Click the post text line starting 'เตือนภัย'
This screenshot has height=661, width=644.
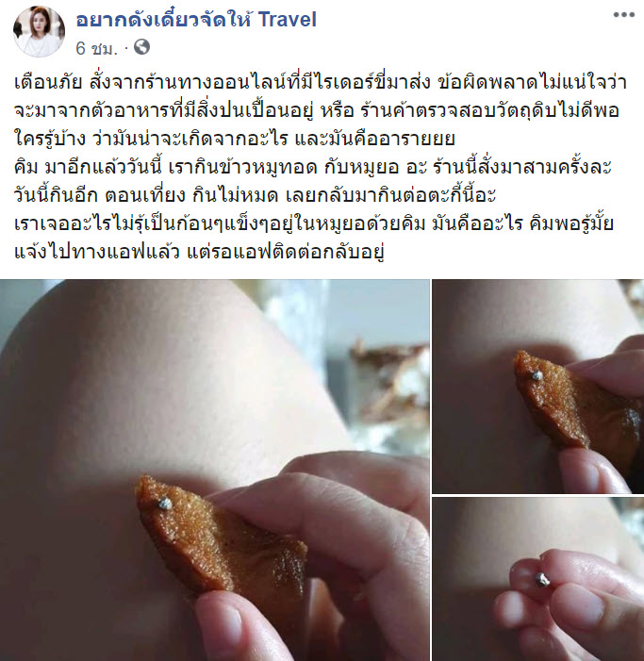coord(321,83)
